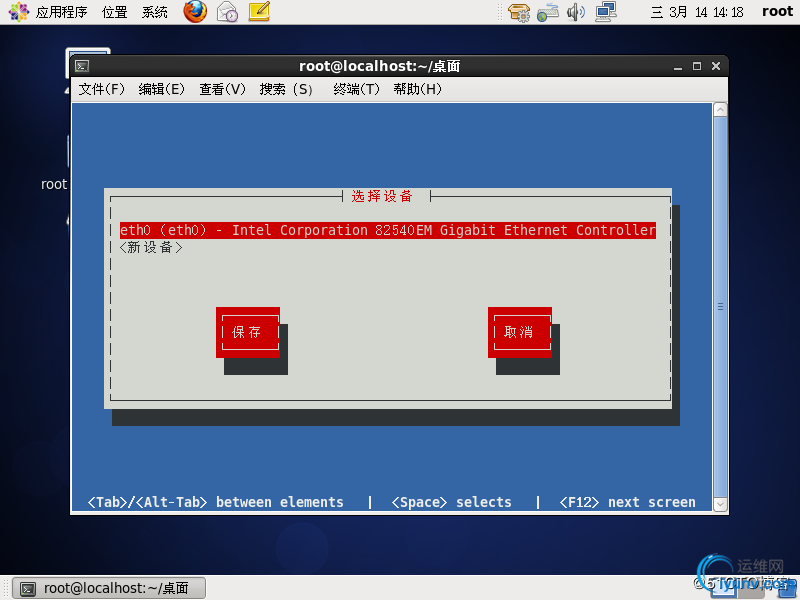Click the 保存 button
The height and width of the screenshot is (600, 800).
click(x=247, y=332)
